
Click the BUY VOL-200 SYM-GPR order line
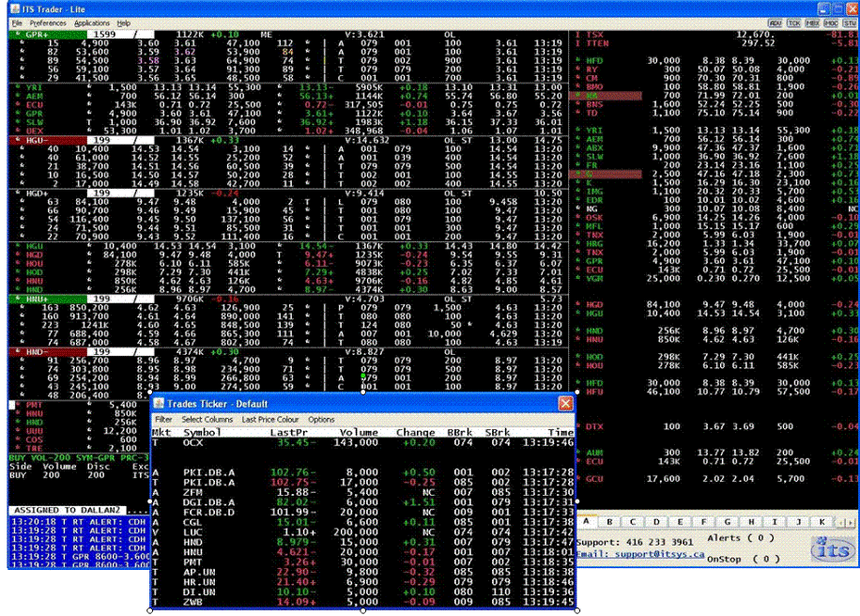[79, 457]
